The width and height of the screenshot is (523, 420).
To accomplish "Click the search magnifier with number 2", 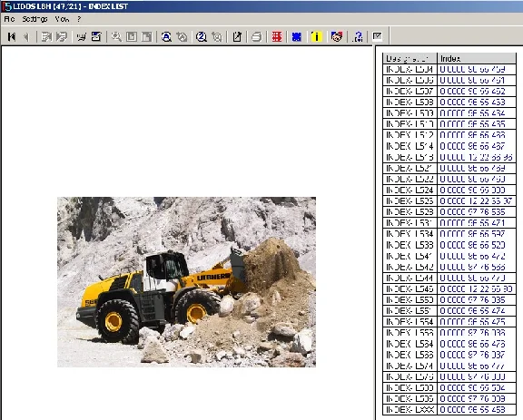I will coord(202,36).
